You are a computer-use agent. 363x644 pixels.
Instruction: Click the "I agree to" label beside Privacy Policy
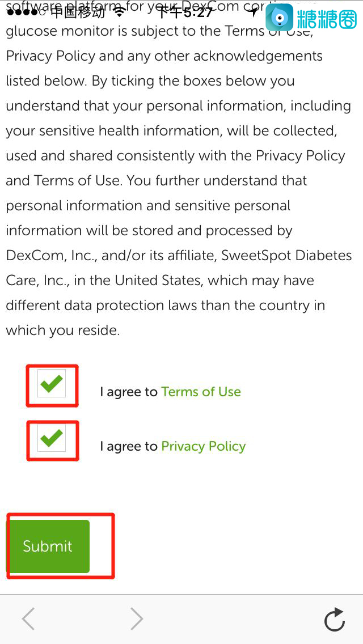[x=128, y=446]
